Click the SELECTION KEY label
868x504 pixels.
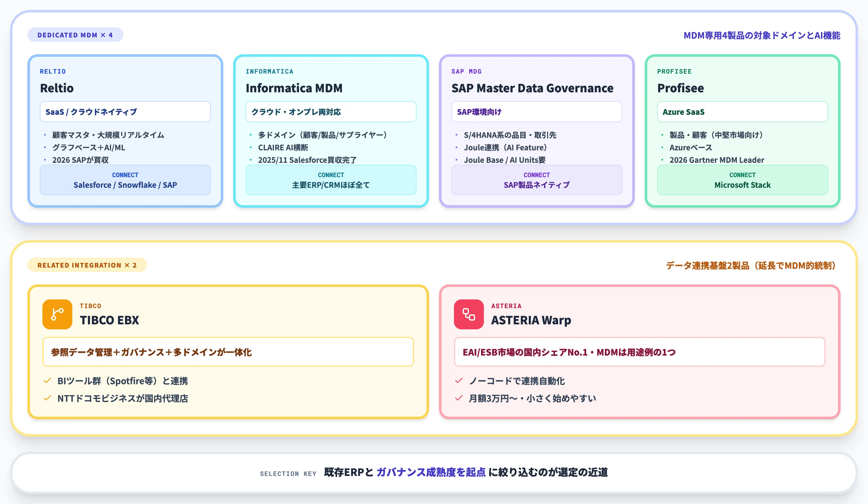tap(288, 474)
